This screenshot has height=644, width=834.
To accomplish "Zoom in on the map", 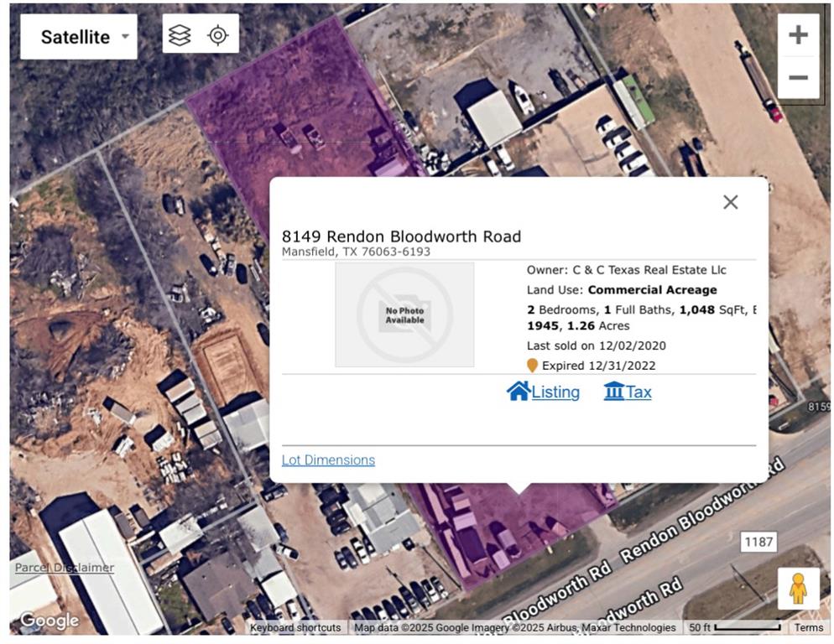I will (798, 35).
